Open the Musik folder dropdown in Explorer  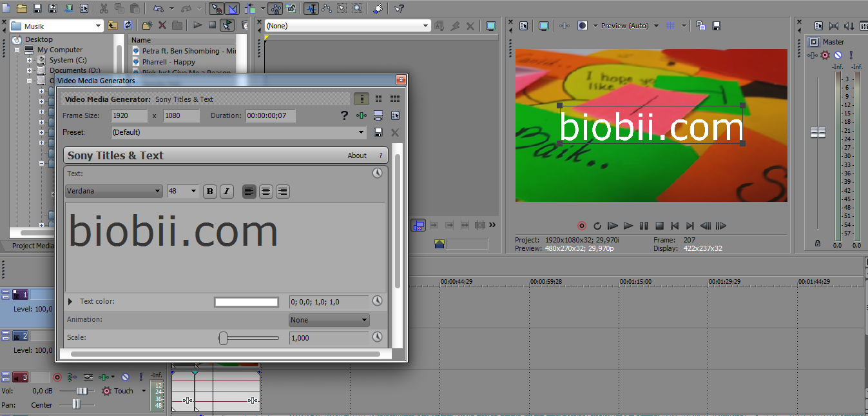pos(98,26)
